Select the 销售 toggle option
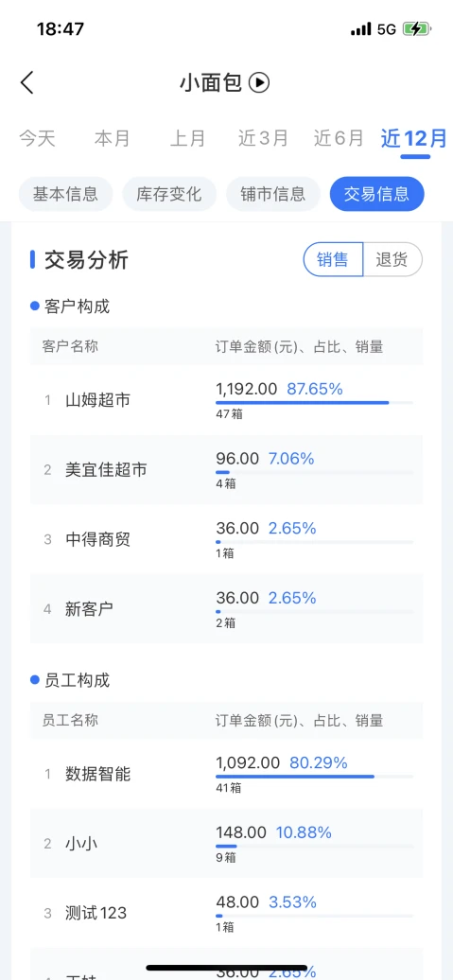Viewport: 453px width, 980px height. 333,259
